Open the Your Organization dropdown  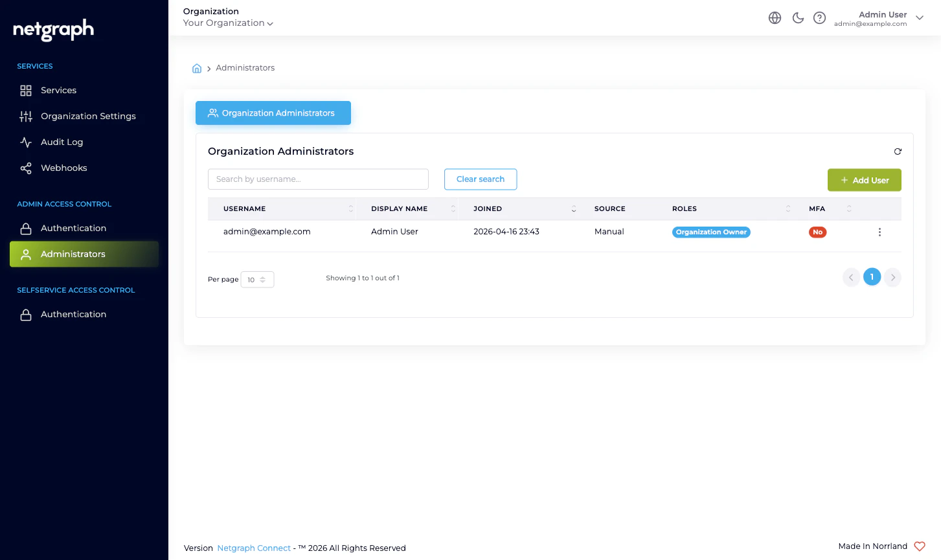pos(227,23)
